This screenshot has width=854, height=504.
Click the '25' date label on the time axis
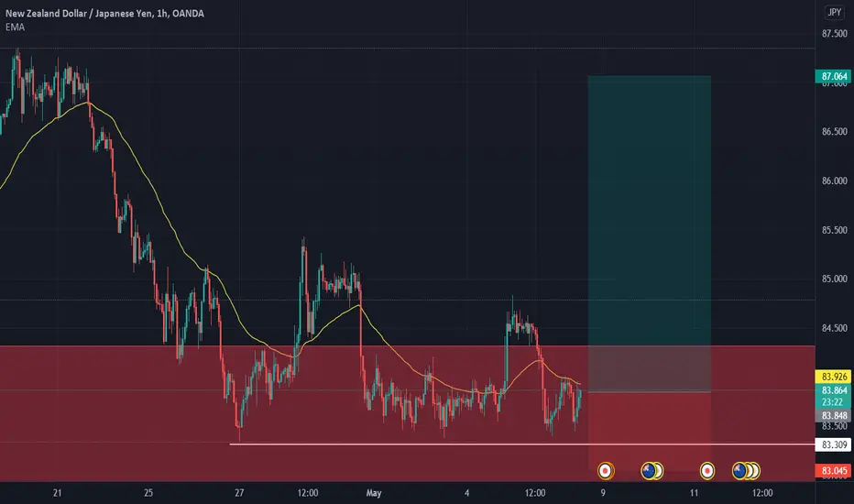click(x=148, y=493)
